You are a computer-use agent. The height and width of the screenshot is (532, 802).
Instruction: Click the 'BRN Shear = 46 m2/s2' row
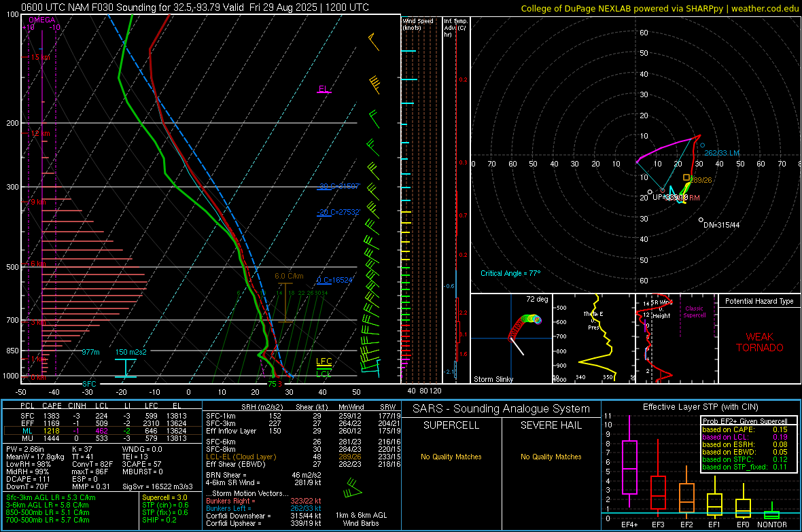[x=264, y=475]
